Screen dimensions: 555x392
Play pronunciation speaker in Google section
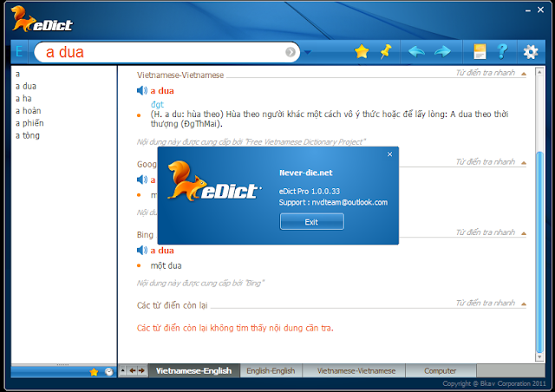click(142, 180)
